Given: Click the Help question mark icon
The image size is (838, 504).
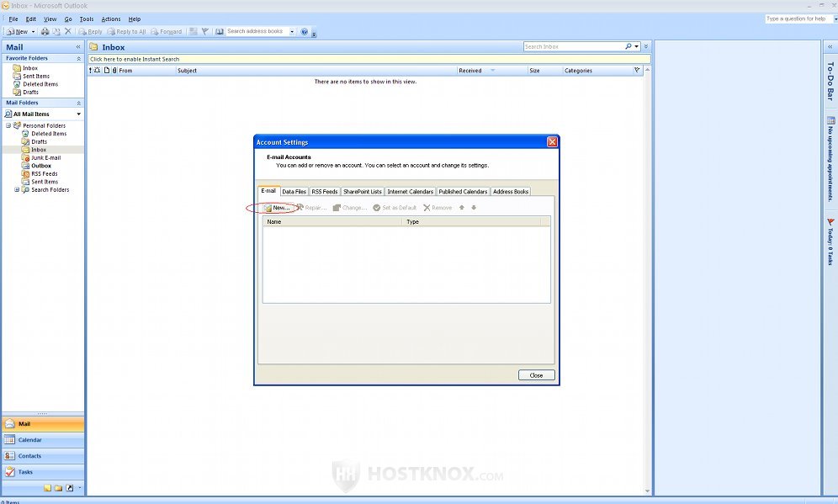Looking at the screenshot, I should 304,31.
